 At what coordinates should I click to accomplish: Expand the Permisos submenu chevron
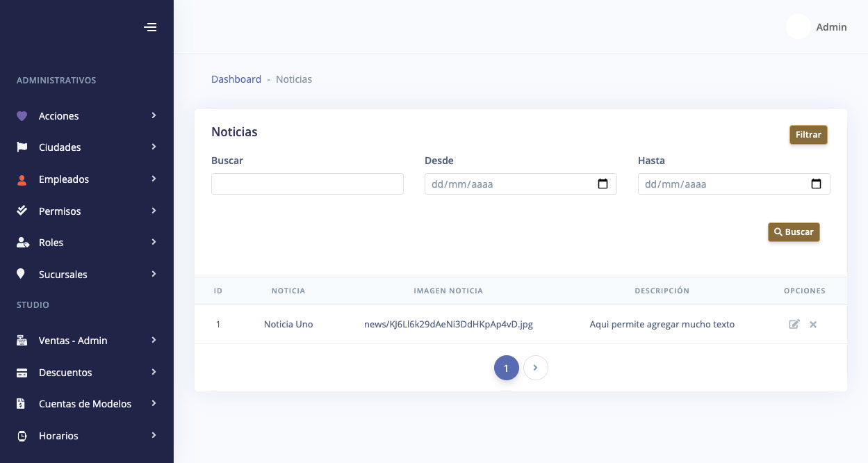(154, 211)
